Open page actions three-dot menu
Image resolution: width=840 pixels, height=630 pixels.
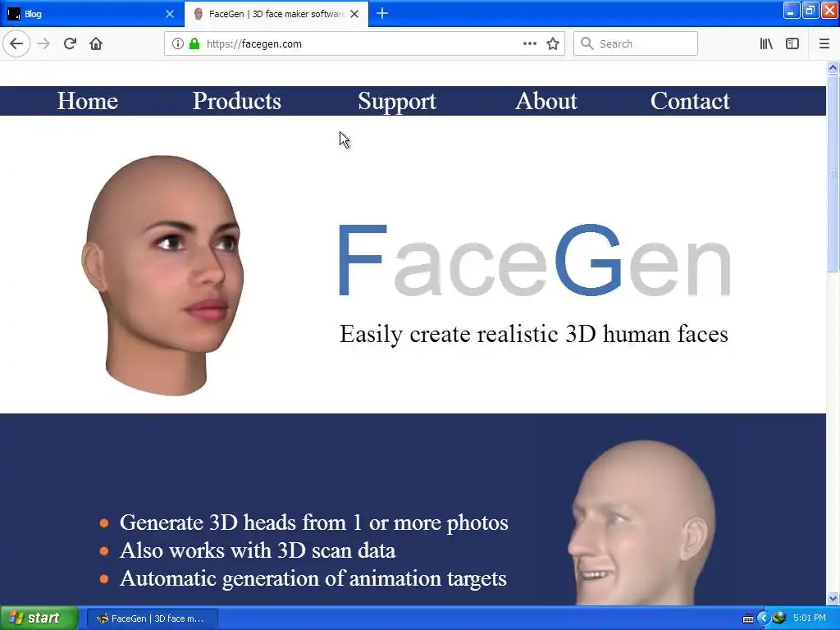[530, 44]
